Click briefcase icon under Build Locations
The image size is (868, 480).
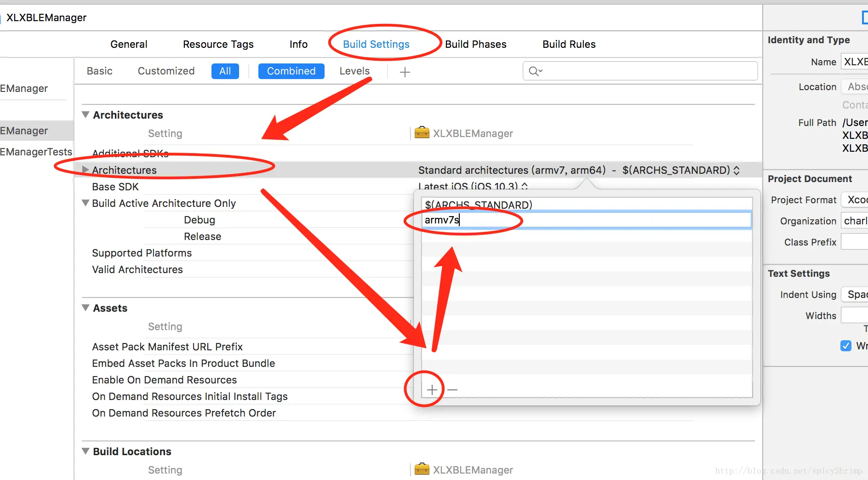click(x=422, y=469)
